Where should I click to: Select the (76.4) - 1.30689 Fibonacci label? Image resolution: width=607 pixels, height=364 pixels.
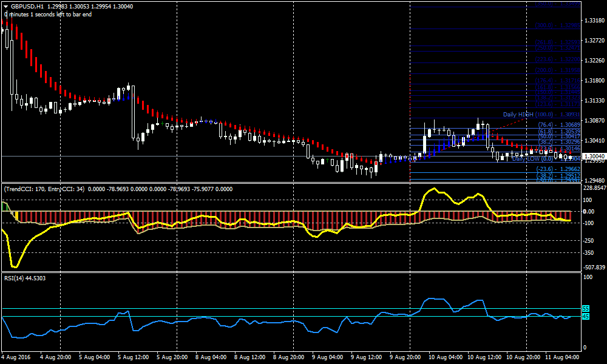pos(558,125)
